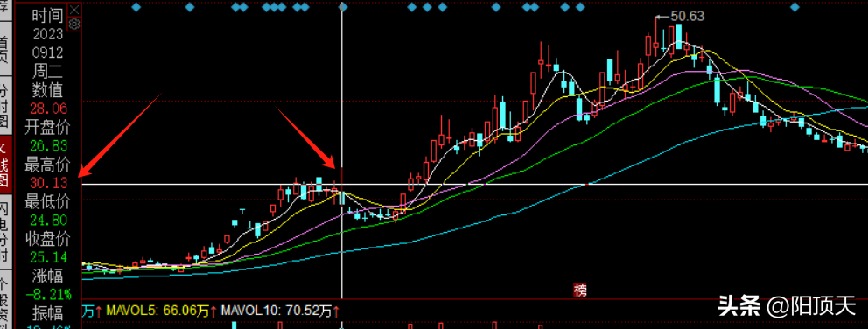Click the 涨幅 value -8.21%
This screenshot has width=868, height=329.
pyautogui.click(x=49, y=294)
